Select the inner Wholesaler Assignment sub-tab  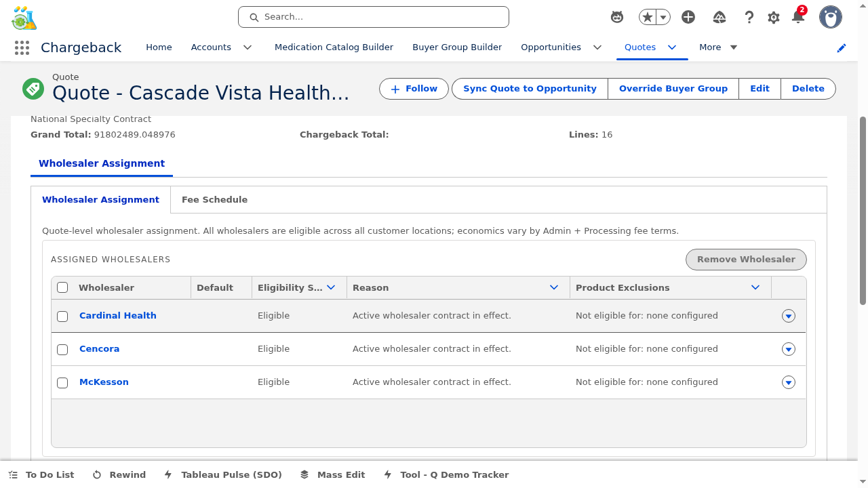(100, 200)
